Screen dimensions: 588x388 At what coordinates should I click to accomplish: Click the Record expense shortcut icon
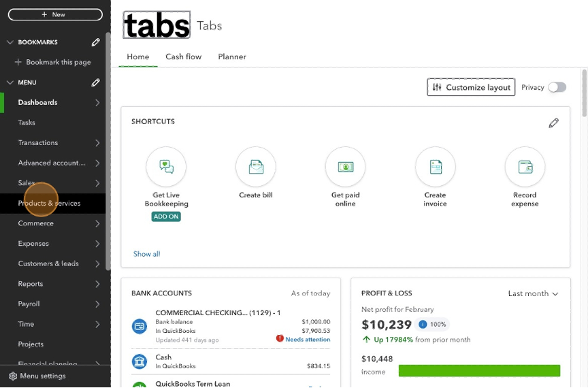525,167
